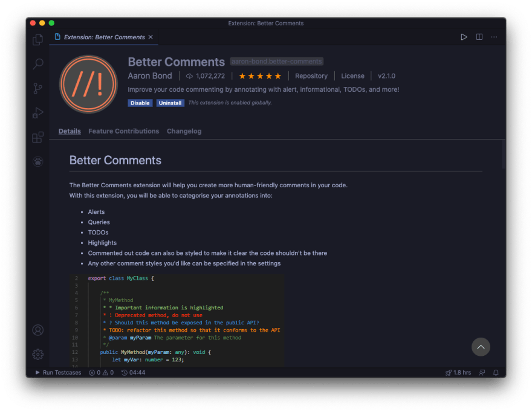Switch to Feature Contributions tab
The image size is (532, 412).
(x=123, y=131)
